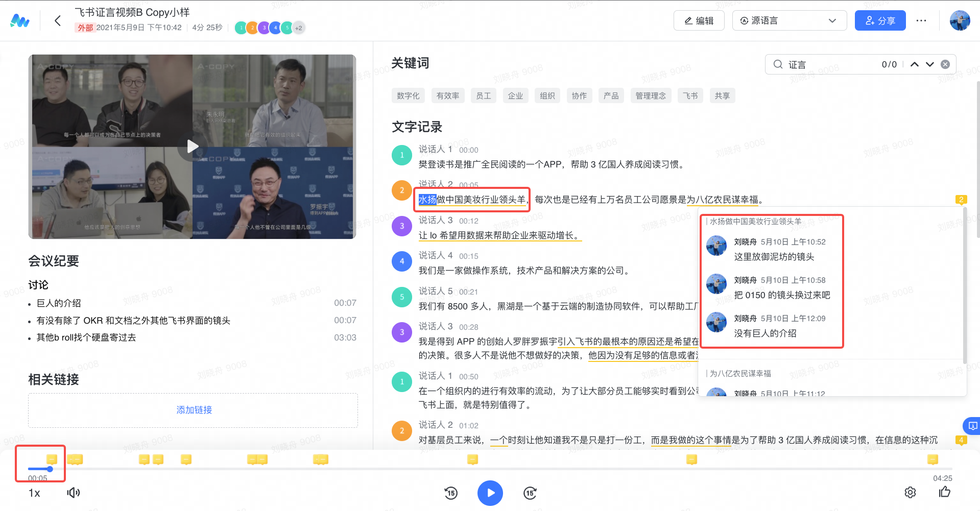Go back with the left arrow
Image resolution: width=980 pixels, height=511 pixels.
click(58, 20)
